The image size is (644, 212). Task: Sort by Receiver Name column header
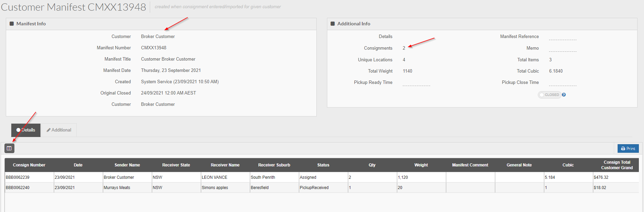click(225, 165)
